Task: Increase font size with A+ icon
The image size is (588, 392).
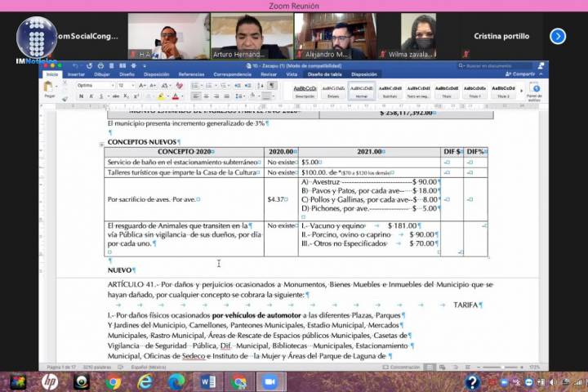Action: 142,86
